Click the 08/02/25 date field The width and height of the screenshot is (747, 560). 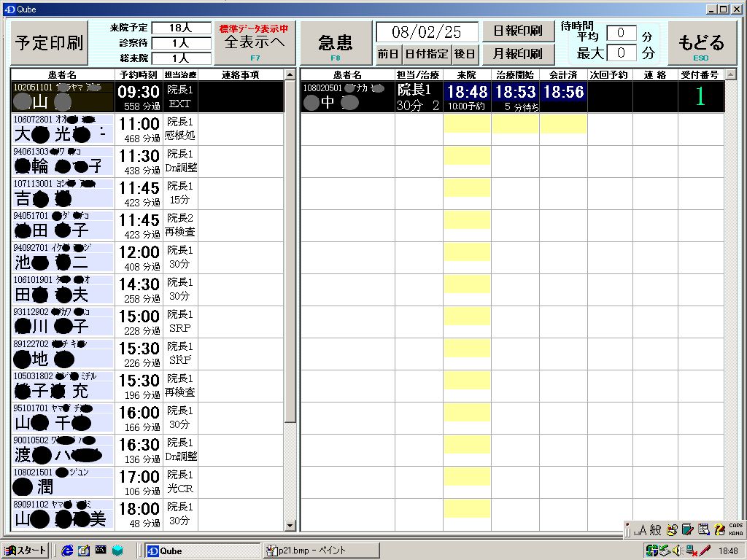click(x=427, y=32)
